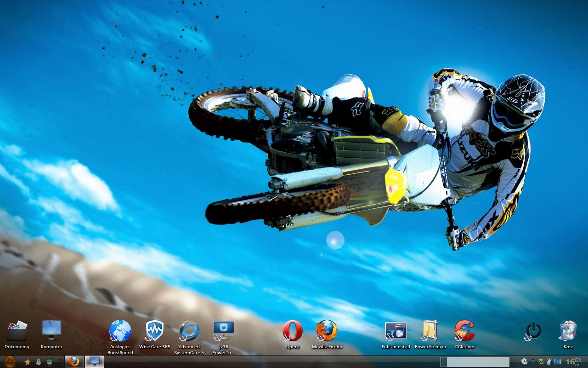This screenshot has width=588, height=368.
Task: Expand the quick launch overflow chevron
Action: click(x=60, y=361)
